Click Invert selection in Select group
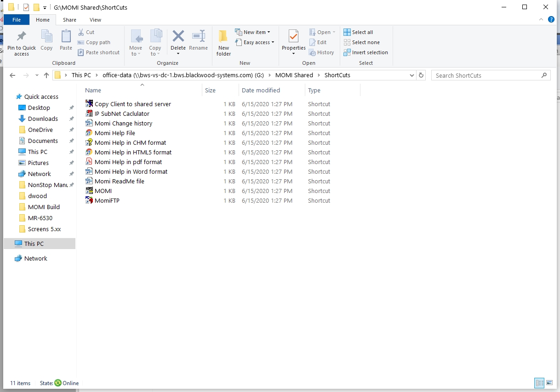Screen dimensions: 560x392 click(366, 52)
